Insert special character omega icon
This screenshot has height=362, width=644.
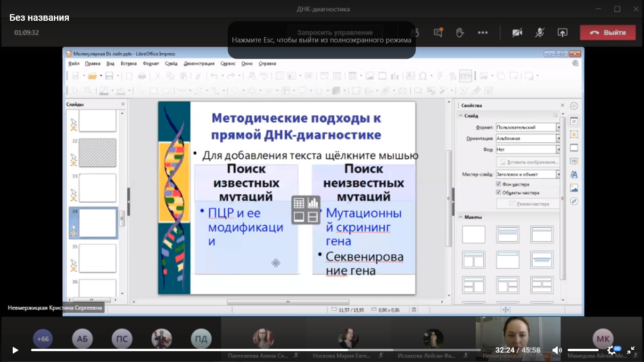pyautogui.click(x=422, y=76)
